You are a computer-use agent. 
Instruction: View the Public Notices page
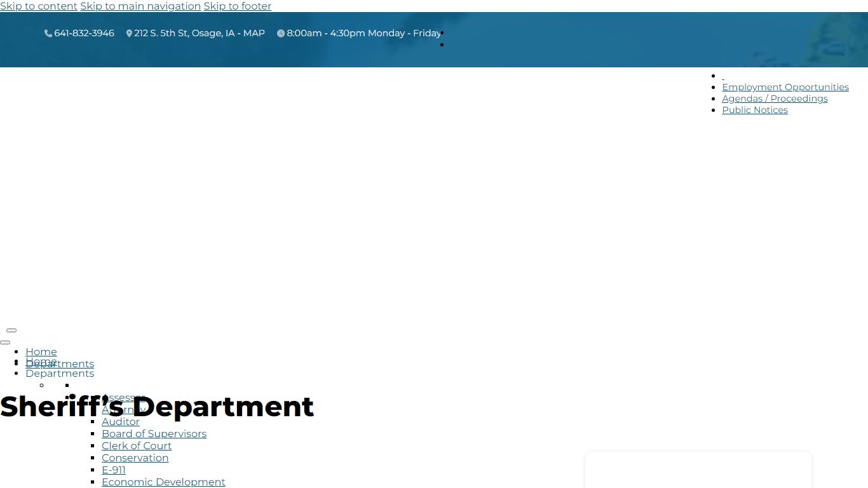tap(754, 110)
